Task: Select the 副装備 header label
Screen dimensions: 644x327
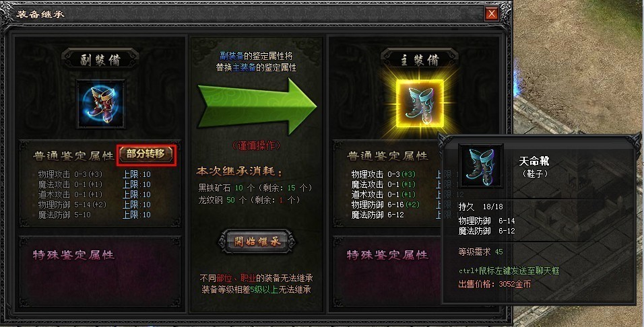Action: [100, 60]
